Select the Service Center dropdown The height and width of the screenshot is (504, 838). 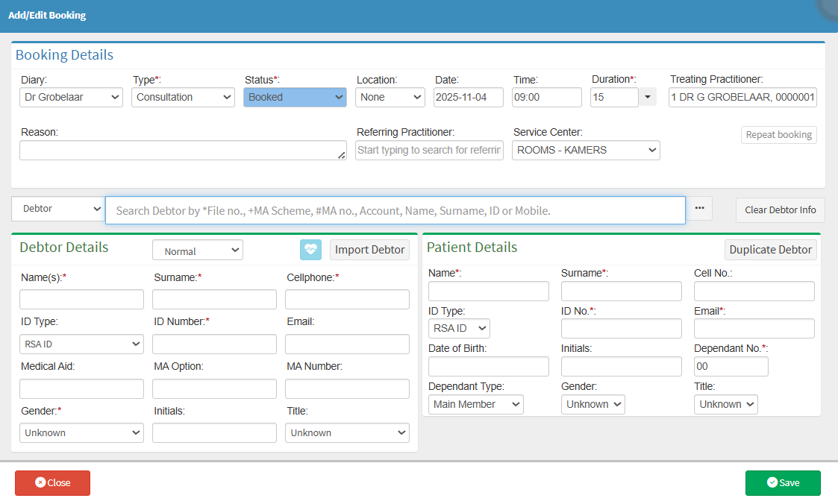pyautogui.click(x=586, y=150)
